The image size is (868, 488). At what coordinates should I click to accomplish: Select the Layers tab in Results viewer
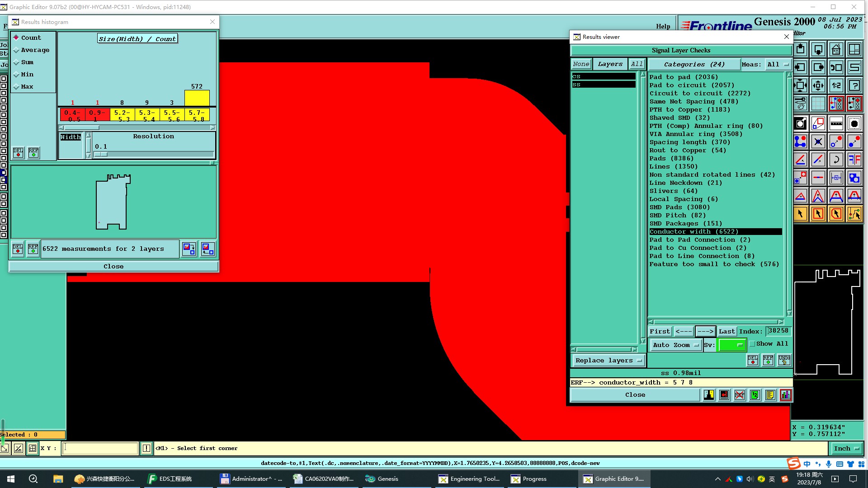610,64
